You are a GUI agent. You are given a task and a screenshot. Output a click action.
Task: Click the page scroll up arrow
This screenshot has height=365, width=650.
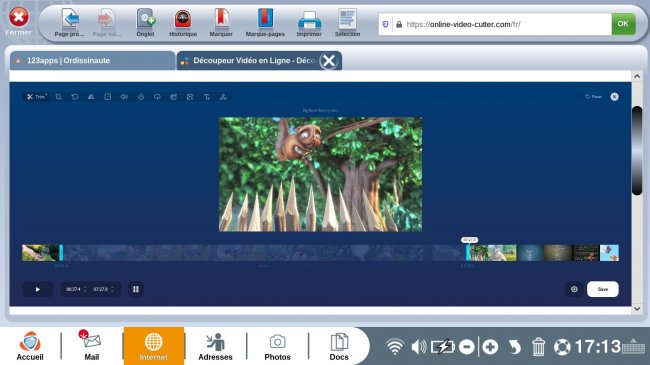pos(637,76)
